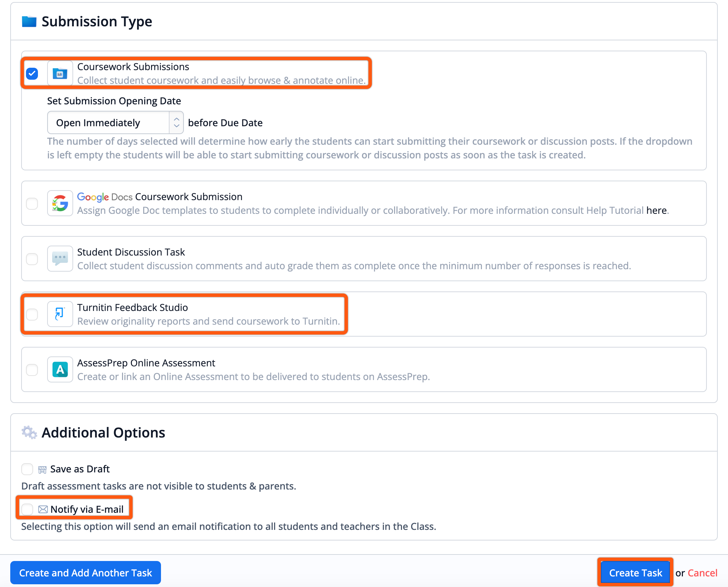Click the Student Discussion speech bubble icon
Viewport: 728px width, 587px height.
coord(60,259)
